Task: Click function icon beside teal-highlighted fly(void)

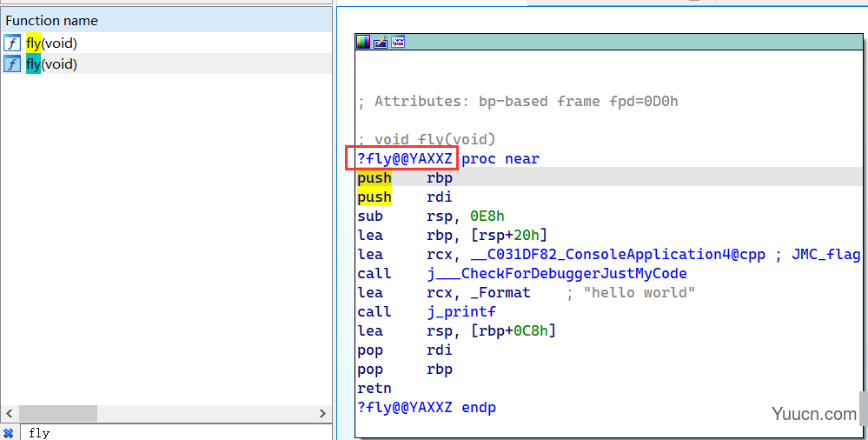Action: pos(12,63)
